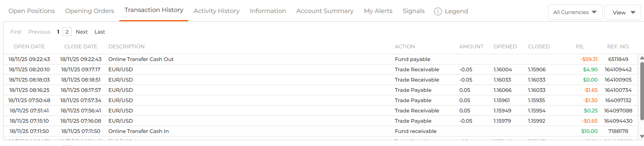The height and width of the screenshot is (146, 644).
Task: Open the All Currencies dropdown
Action: click(x=575, y=12)
